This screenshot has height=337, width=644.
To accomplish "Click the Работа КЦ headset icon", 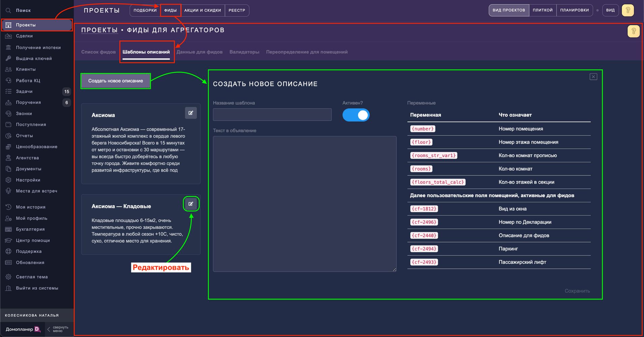I will tap(8, 81).
